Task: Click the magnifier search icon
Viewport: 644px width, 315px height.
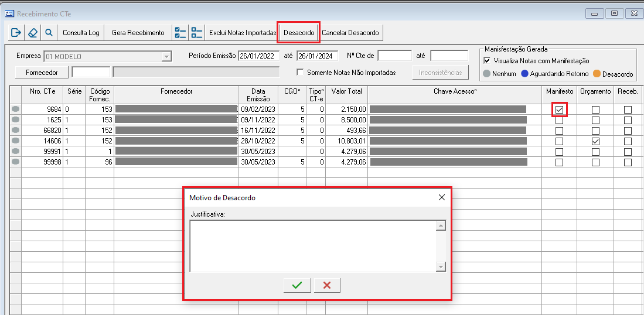Action: pyautogui.click(x=49, y=32)
